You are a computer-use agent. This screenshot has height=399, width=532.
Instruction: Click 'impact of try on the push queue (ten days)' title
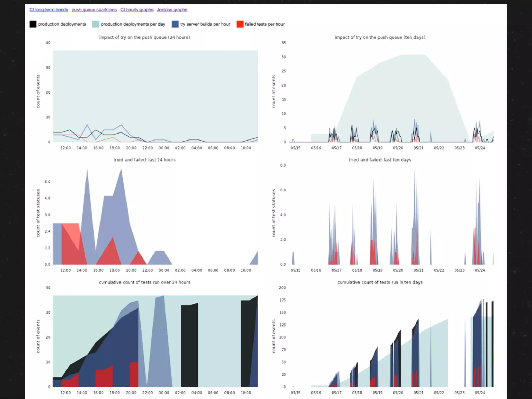pos(380,37)
